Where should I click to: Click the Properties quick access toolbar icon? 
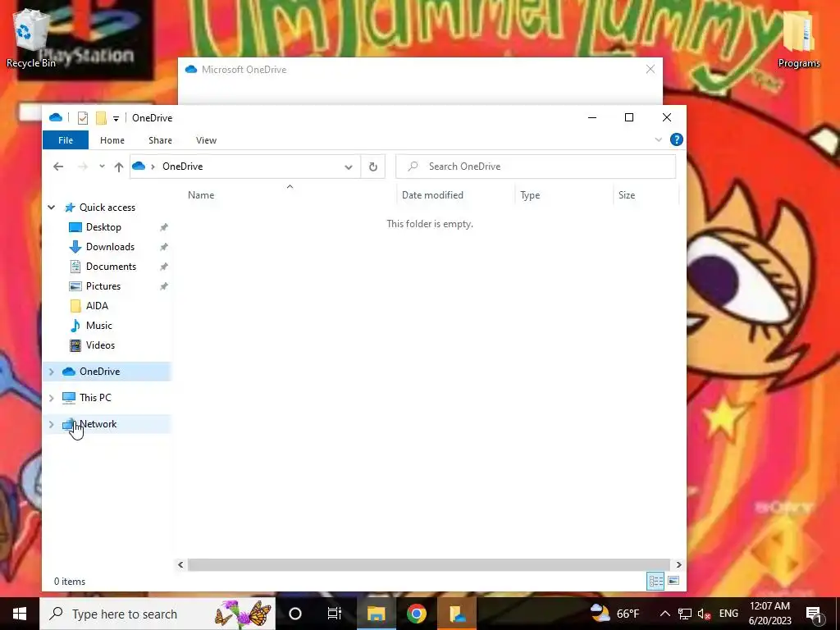[x=83, y=118]
